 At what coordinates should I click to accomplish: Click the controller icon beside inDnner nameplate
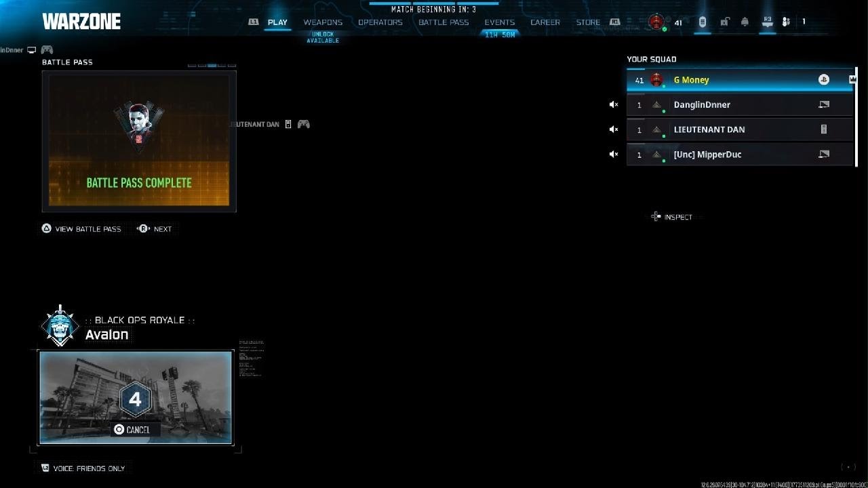pos(47,50)
